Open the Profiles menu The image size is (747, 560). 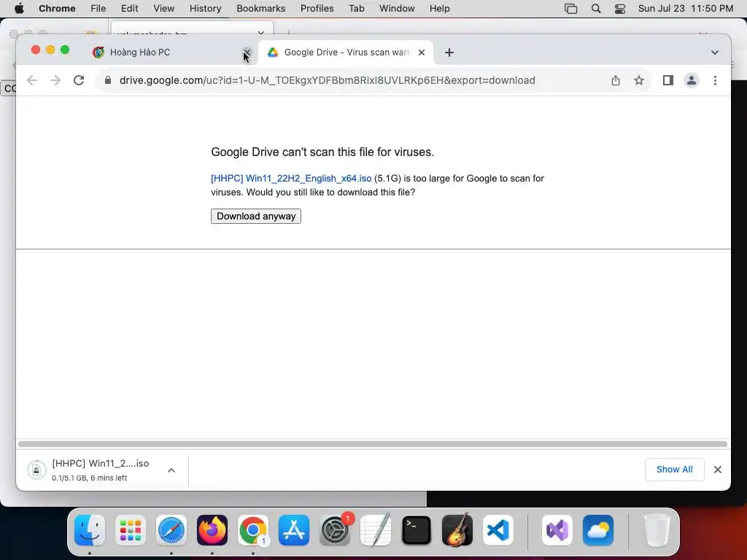pos(317,9)
